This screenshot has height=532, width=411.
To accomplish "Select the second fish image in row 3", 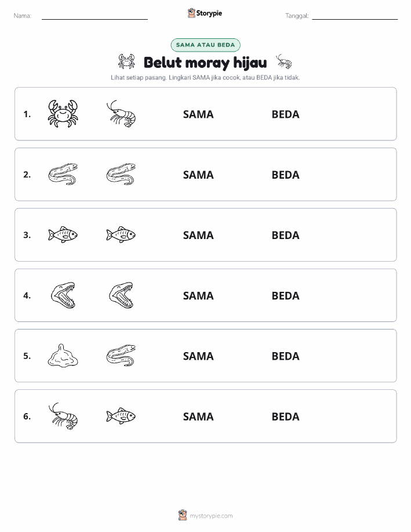I will [121, 234].
